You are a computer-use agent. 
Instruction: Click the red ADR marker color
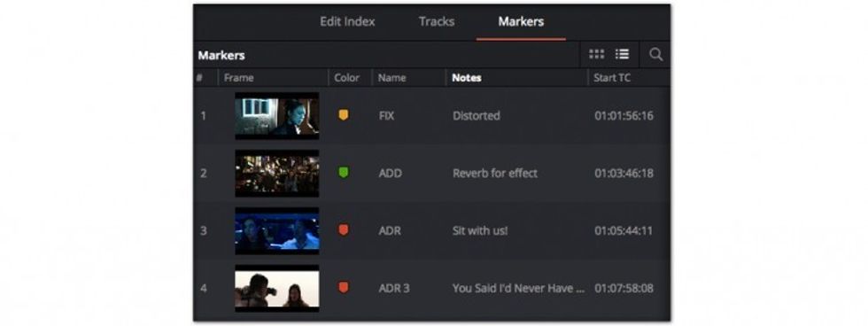point(344,229)
